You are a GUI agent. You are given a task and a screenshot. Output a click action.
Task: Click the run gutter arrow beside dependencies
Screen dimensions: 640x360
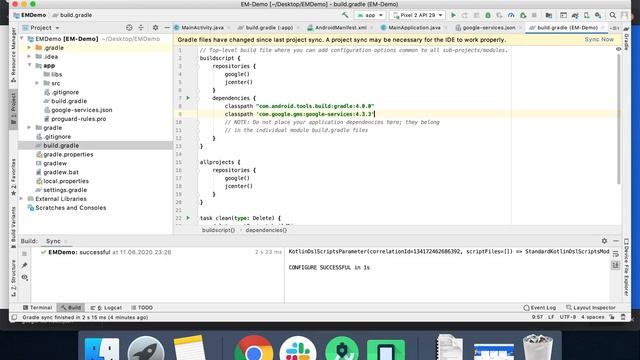(188, 98)
